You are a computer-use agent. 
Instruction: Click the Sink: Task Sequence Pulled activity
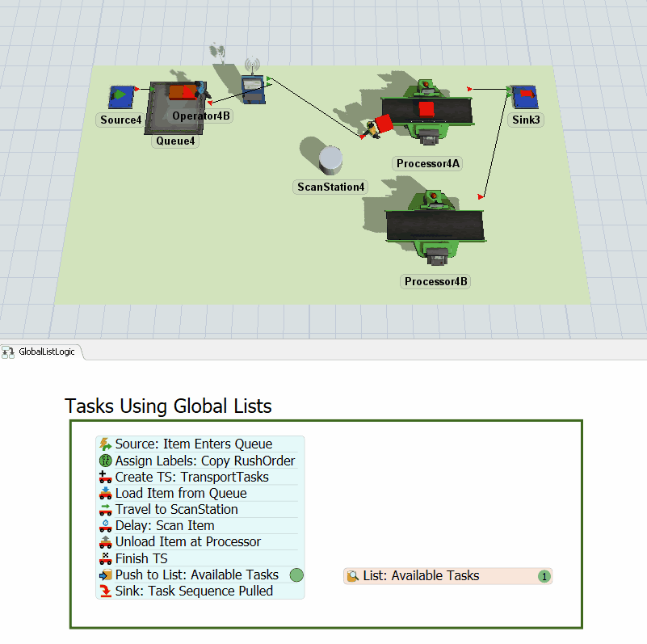[x=194, y=591]
